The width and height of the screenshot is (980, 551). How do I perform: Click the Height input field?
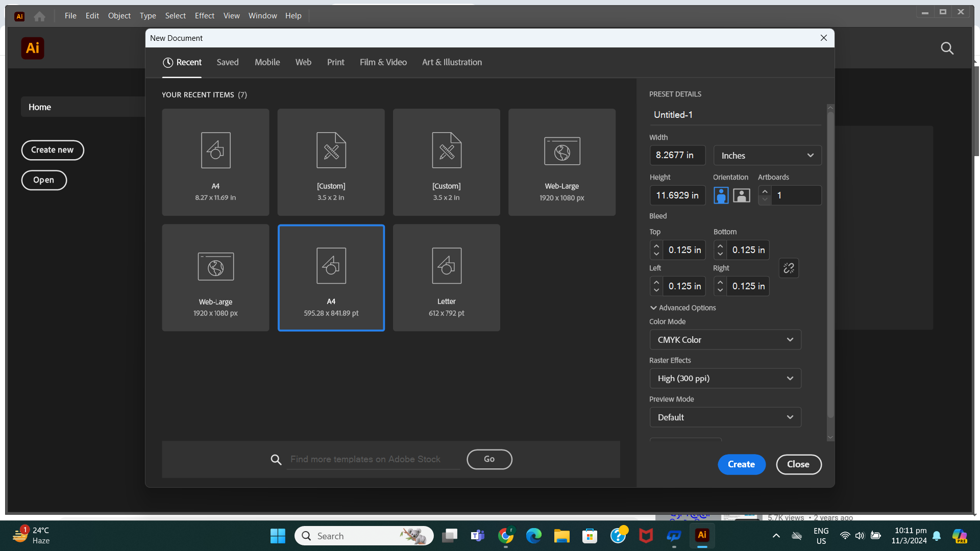(x=677, y=195)
